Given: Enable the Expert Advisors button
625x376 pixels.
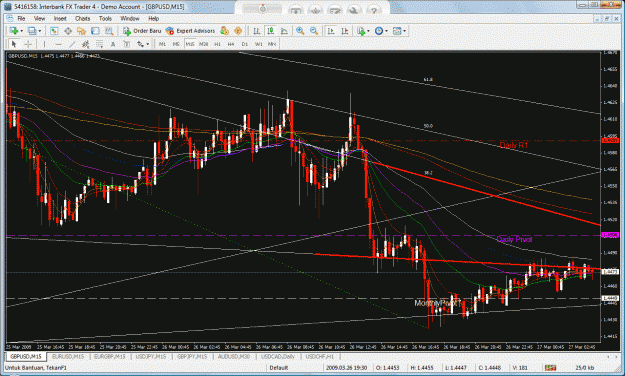Looking at the screenshot, I should click(191, 31).
